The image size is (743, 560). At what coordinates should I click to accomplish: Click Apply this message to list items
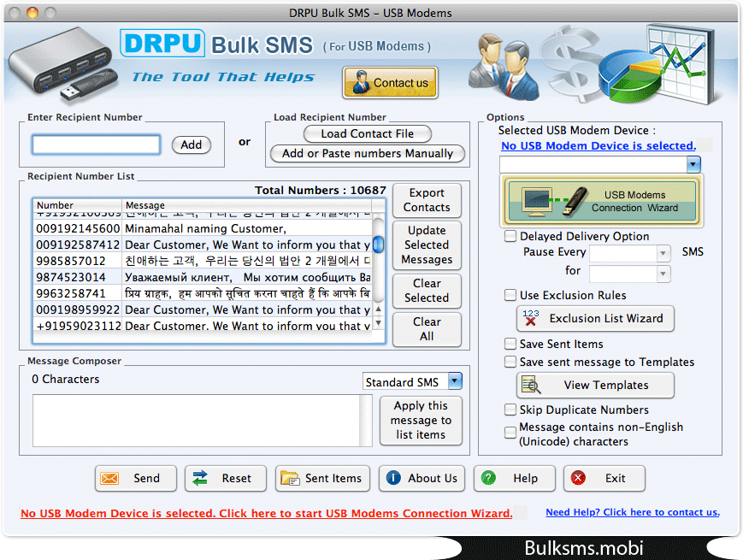coord(421,421)
